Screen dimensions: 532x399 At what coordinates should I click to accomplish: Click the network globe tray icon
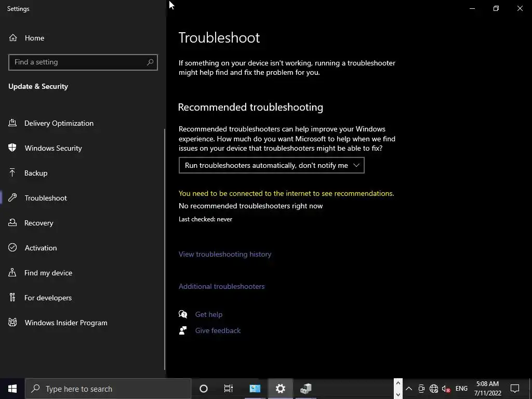click(434, 389)
